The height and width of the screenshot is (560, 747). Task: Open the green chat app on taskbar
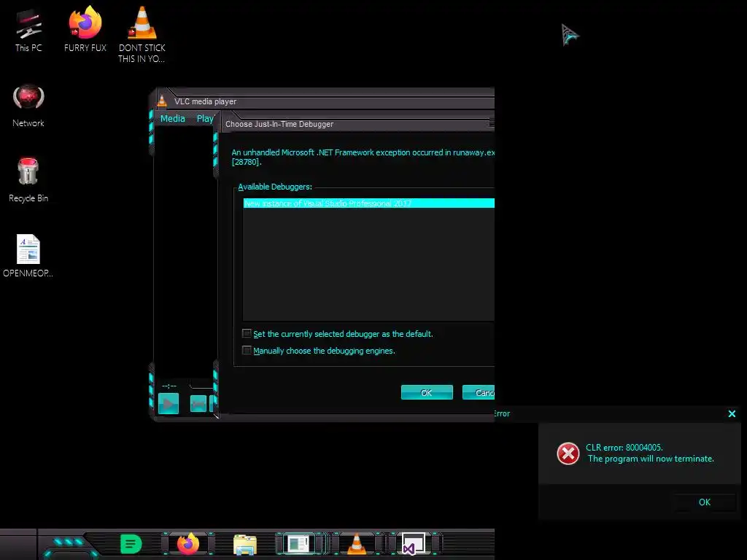[131, 544]
